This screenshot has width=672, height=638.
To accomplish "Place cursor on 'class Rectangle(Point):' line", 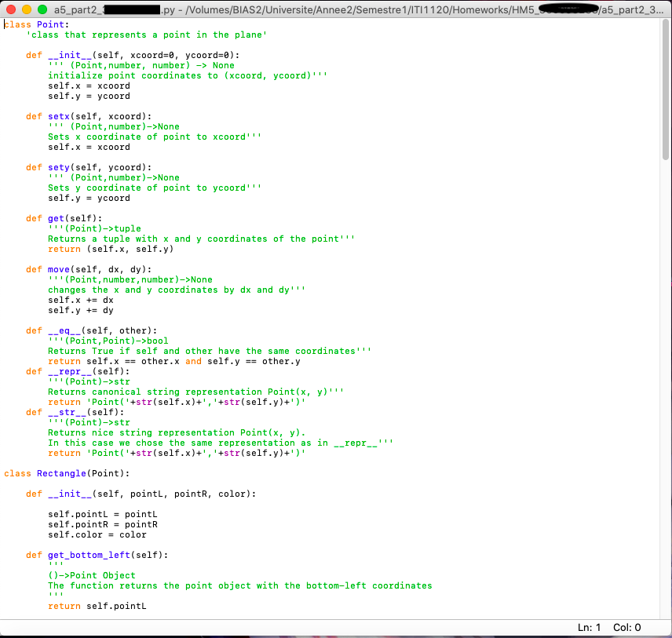I will (x=67, y=473).
